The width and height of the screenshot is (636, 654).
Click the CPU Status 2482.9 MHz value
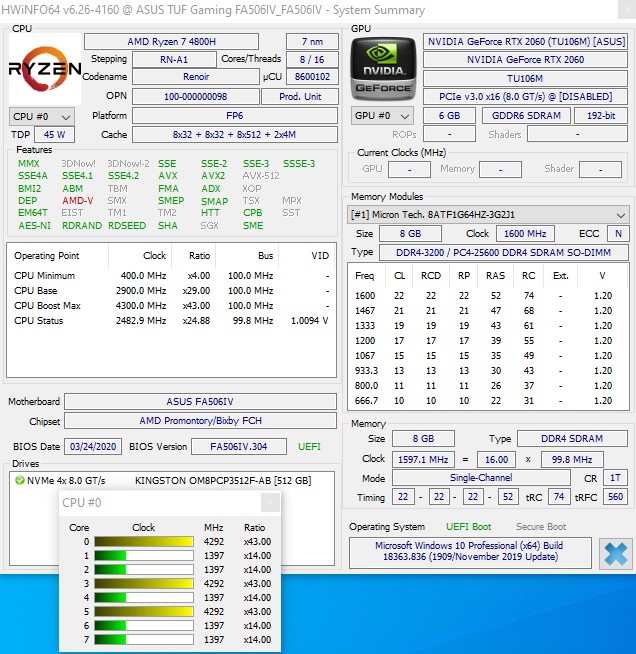141,320
